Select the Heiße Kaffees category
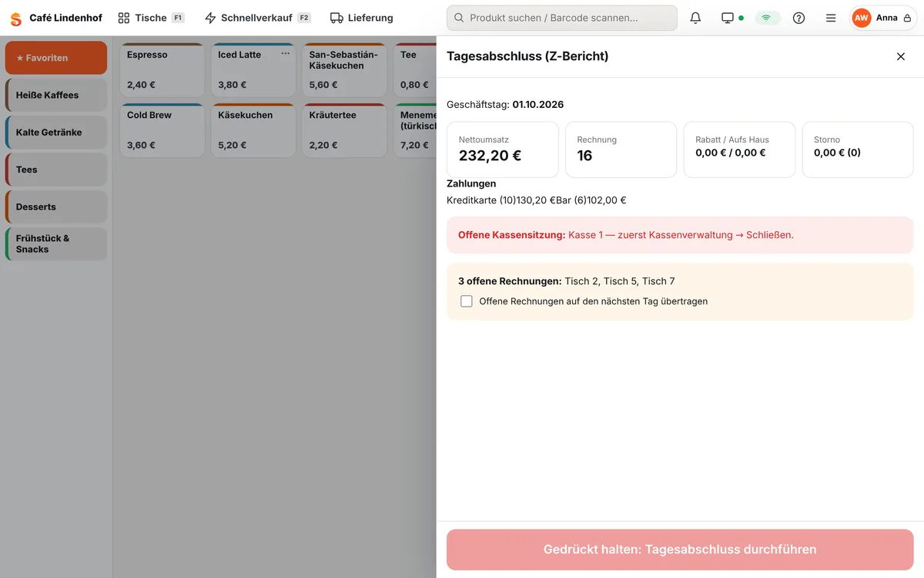This screenshot has height=578, width=924. (56, 95)
